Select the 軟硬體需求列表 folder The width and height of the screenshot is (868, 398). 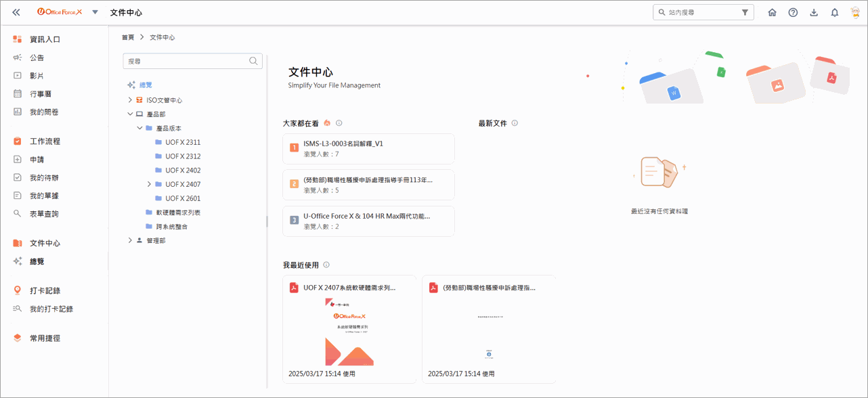(177, 213)
